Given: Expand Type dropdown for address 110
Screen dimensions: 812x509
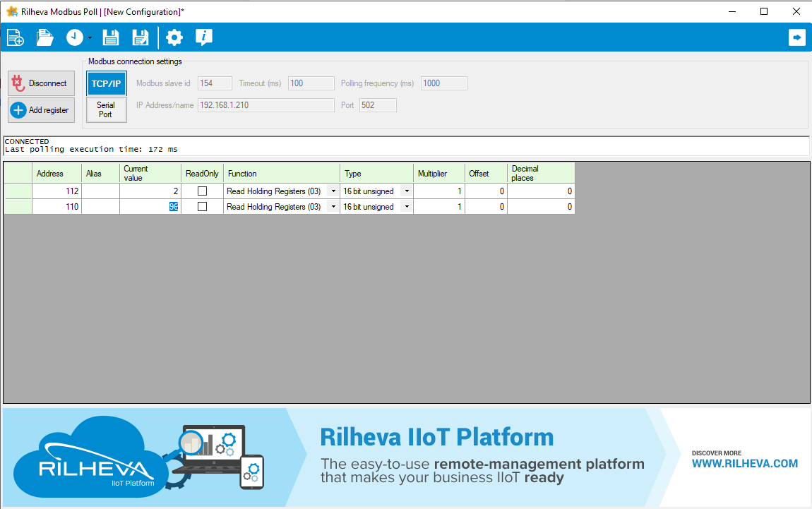Looking at the screenshot, I should click(407, 207).
